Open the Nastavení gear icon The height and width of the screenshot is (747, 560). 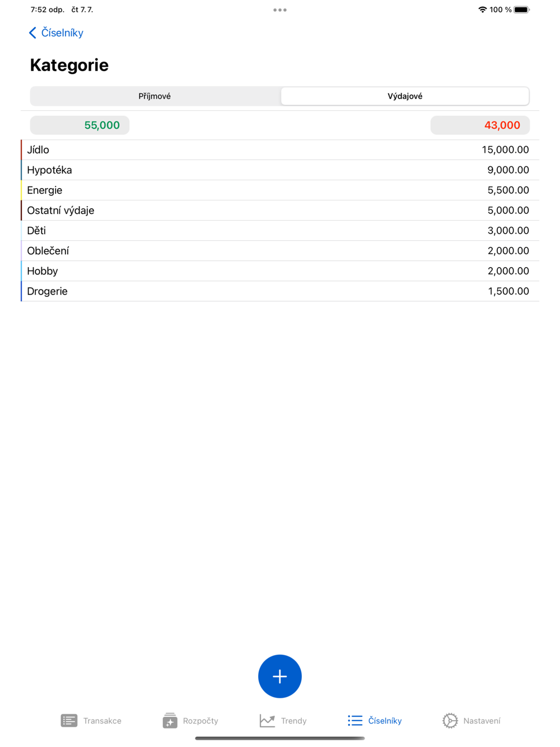point(450,720)
